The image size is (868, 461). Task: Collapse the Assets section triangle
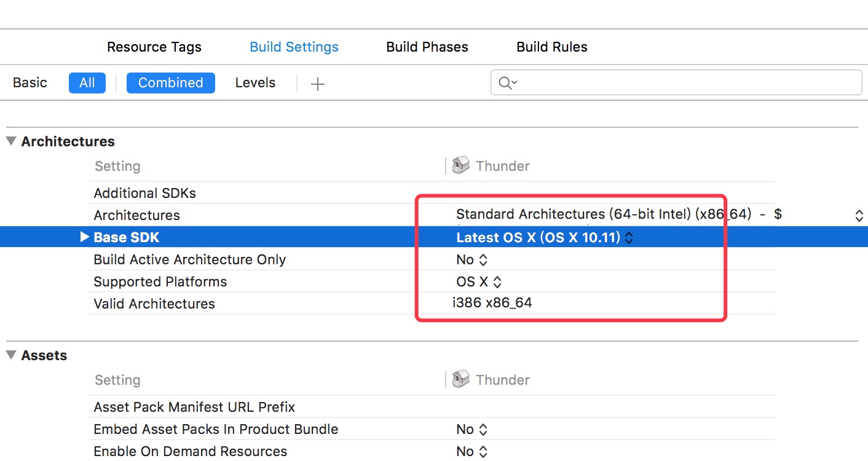coord(11,355)
